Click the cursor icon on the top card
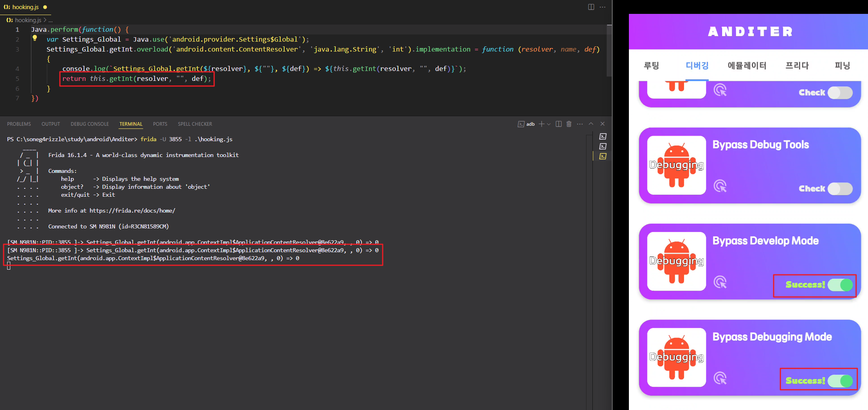The image size is (868, 410). (x=720, y=90)
